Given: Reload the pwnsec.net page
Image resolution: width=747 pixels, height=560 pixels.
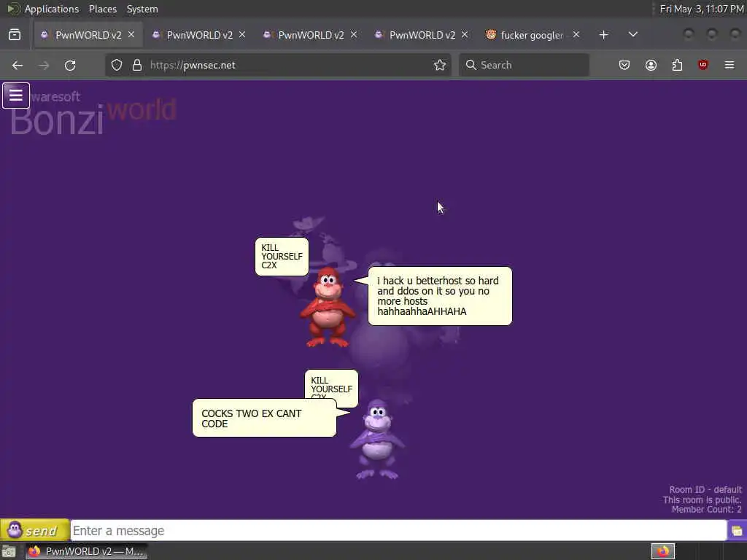Looking at the screenshot, I should coord(70,65).
